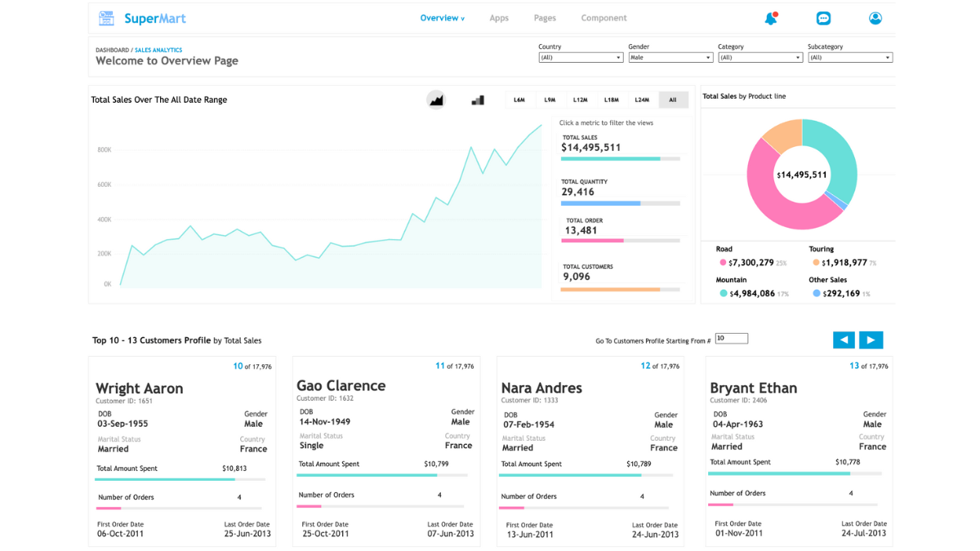Image resolution: width=980 pixels, height=551 pixels.
Task: Filter views by Total Sales metric
Action: [590, 148]
